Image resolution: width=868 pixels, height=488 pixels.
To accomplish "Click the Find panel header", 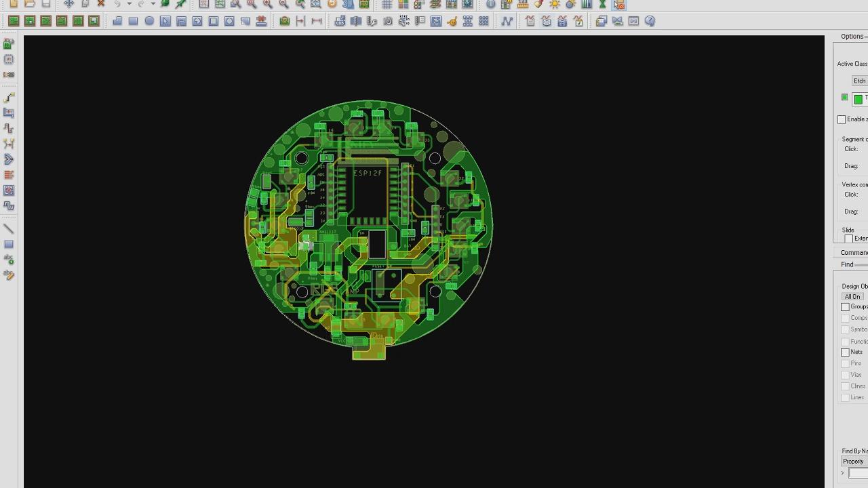I will point(848,264).
